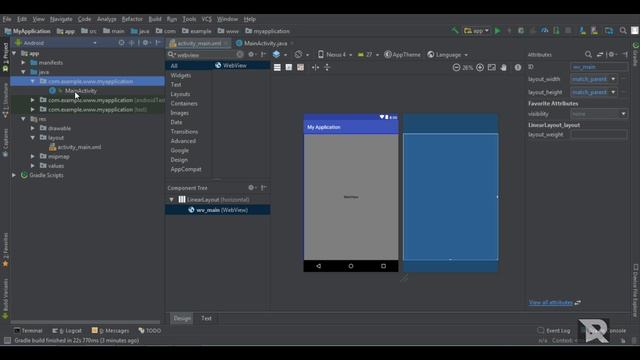
Task: Click the device Back button in preview
Action: [318, 266]
